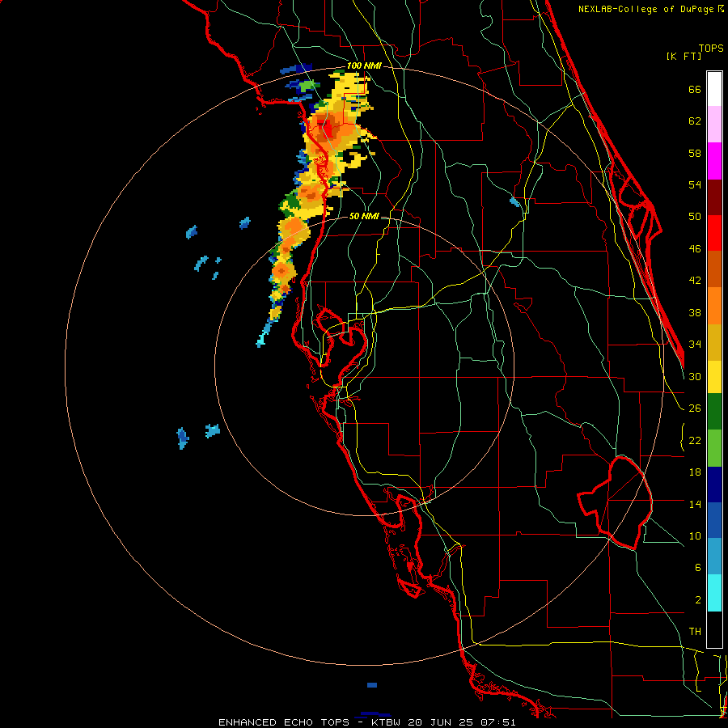Image resolution: width=728 pixels, height=728 pixels.
Task: Click legend value 38
Action: pyautogui.click(x=695, y=313)
